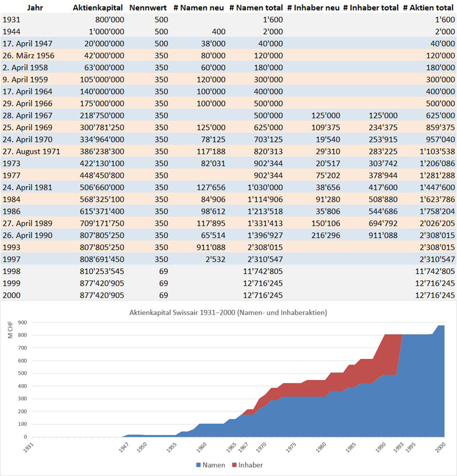Click the Nennwert column header
The width and height of the screenshot is (457, 476).
tap(147, 7)
